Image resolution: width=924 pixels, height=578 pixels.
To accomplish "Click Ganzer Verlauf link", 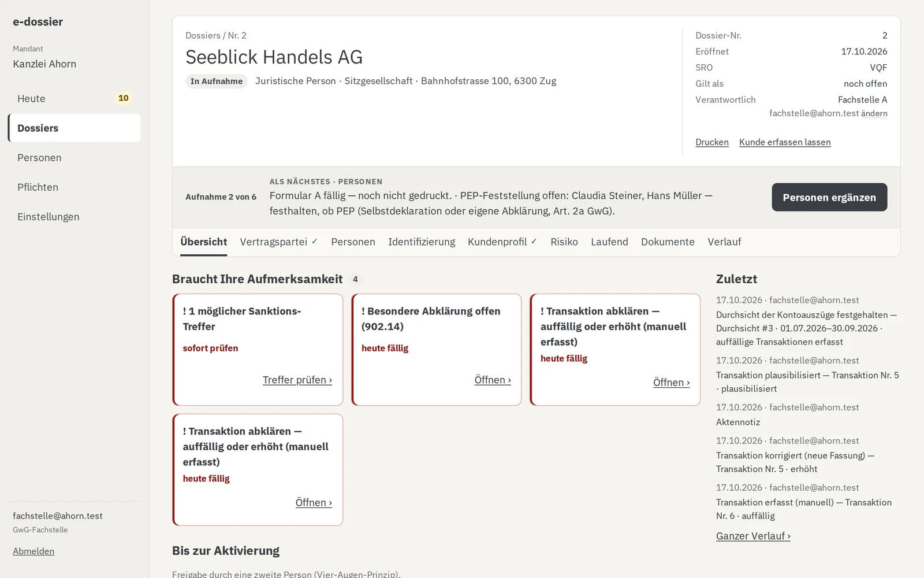I will coord(753,536).
